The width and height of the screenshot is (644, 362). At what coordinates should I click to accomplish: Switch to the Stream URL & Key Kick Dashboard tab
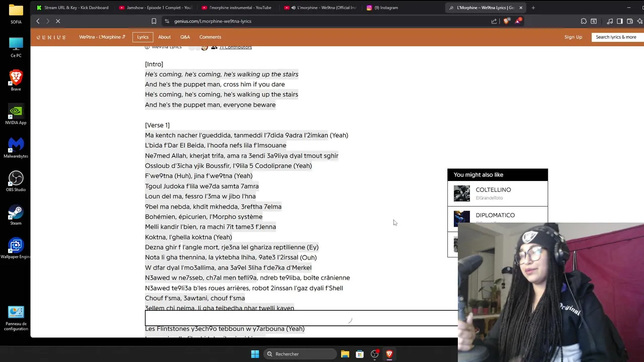pos(72,8)
